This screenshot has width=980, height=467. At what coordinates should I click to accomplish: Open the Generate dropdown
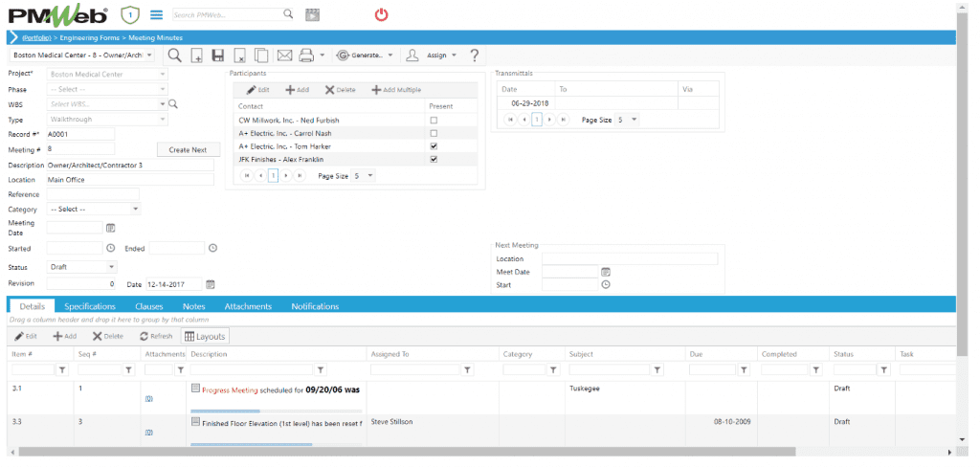point(365,56)
